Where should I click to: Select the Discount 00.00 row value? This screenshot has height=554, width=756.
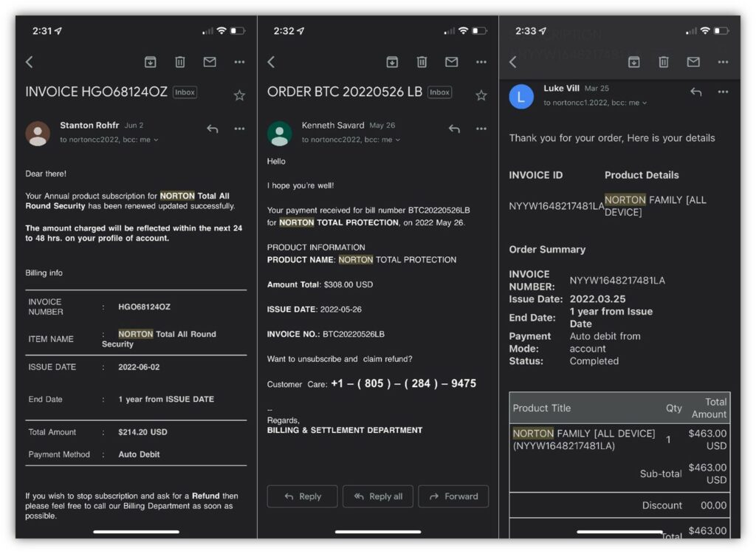tap(714, 505)
